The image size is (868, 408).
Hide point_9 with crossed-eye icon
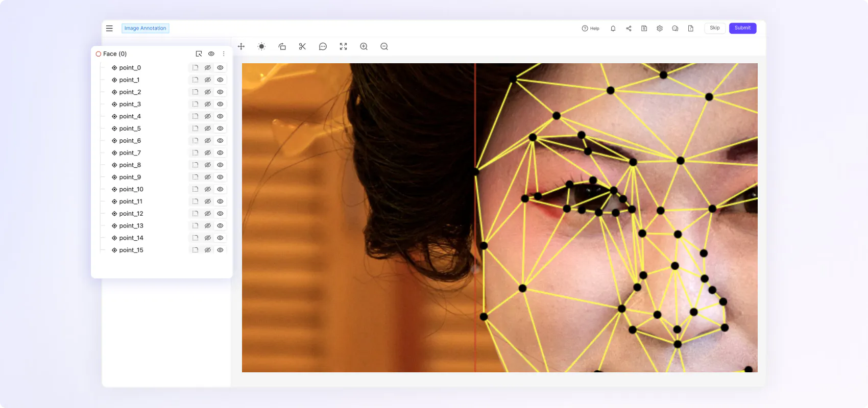tap(208, 177)
